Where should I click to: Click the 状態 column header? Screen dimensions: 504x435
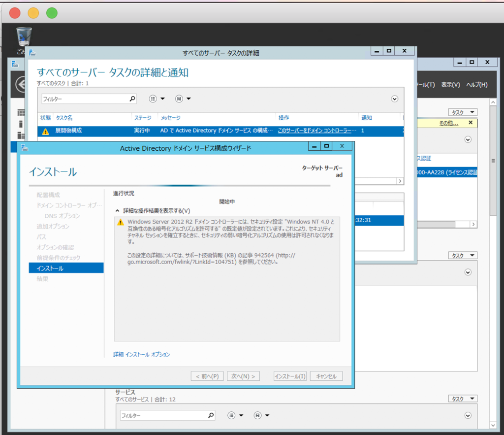click(45, 118)
